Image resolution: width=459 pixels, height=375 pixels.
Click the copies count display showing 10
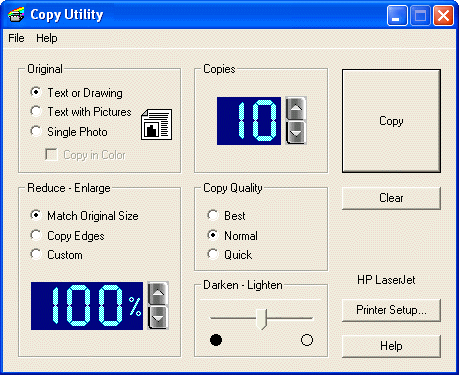point(249,121)
